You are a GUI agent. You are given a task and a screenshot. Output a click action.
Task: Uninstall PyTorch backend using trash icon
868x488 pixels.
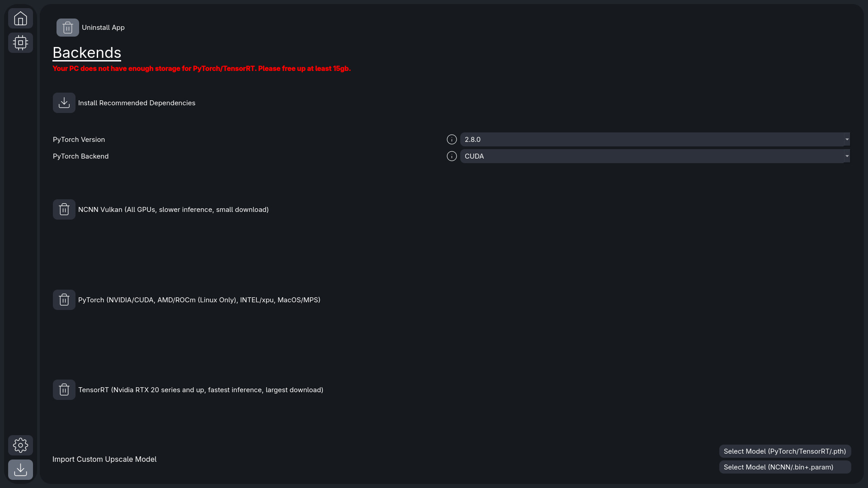(64, 300)
